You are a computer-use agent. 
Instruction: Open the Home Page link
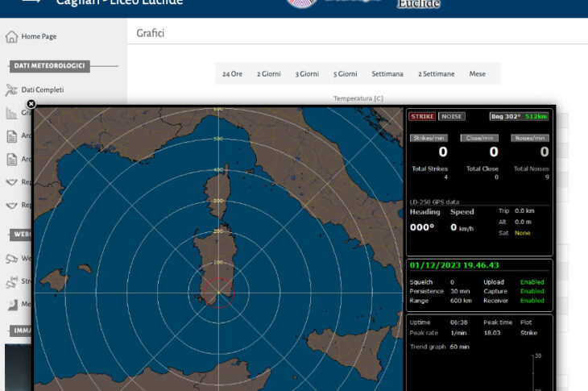point(39,36)
